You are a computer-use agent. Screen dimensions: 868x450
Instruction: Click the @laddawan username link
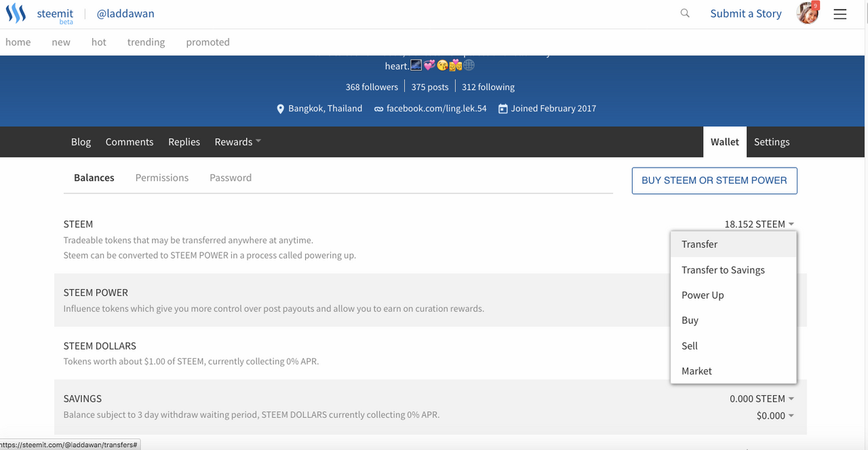point(125,14)
